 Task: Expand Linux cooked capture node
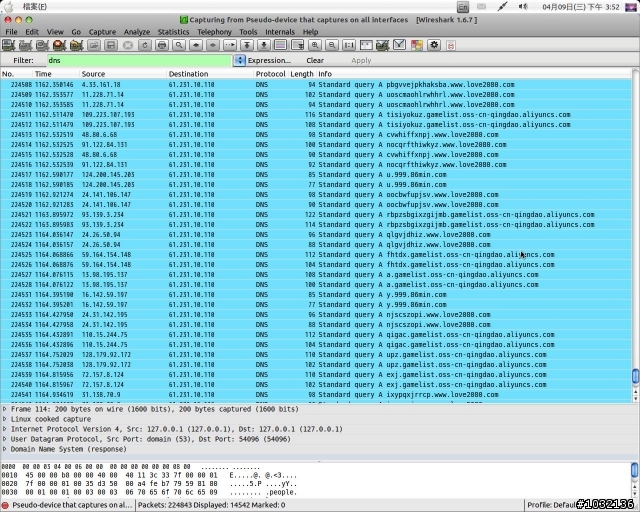pos(4,419)
